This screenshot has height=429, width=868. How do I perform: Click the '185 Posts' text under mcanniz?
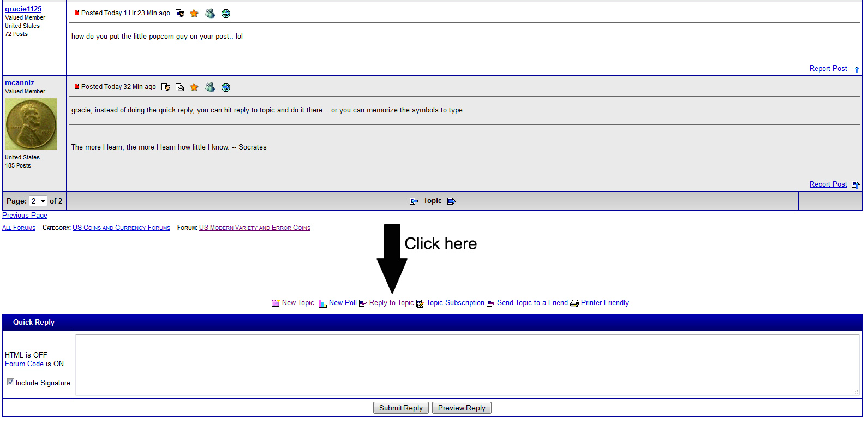point(18,165)
